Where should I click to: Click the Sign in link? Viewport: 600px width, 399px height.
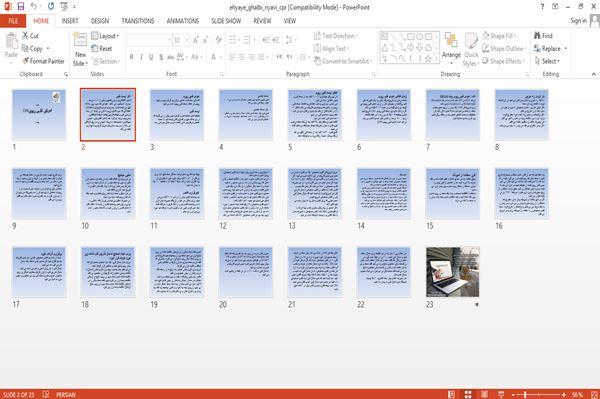click(578, 21)
